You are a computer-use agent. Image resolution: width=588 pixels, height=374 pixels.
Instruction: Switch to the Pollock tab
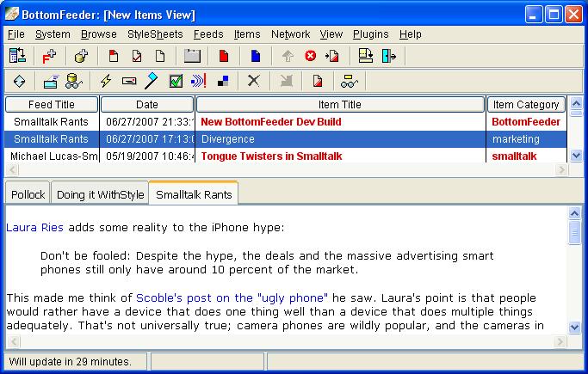click(28, 194)
